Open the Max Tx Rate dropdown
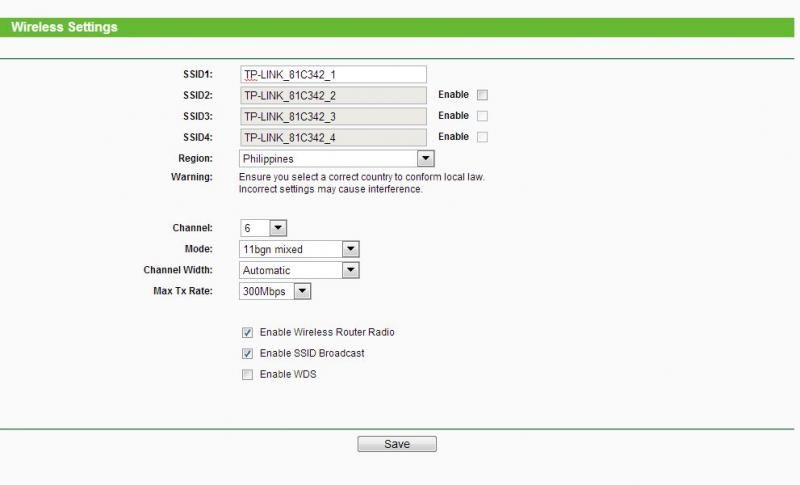 click(x=275, y=291)
